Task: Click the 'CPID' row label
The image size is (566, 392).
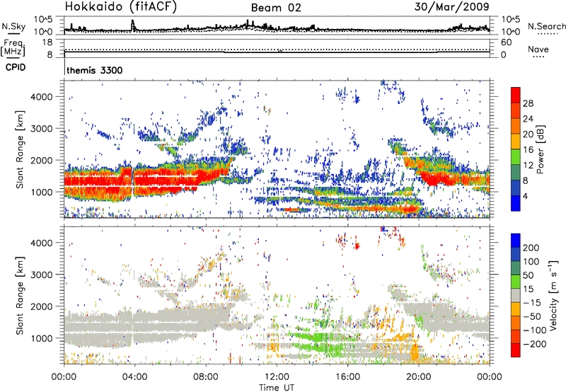Action: [x=16, y=67]
